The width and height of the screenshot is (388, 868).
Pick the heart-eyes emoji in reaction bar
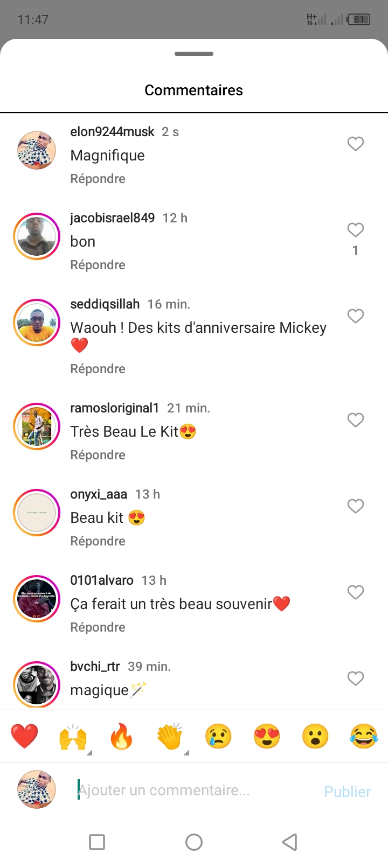point(267,736)
